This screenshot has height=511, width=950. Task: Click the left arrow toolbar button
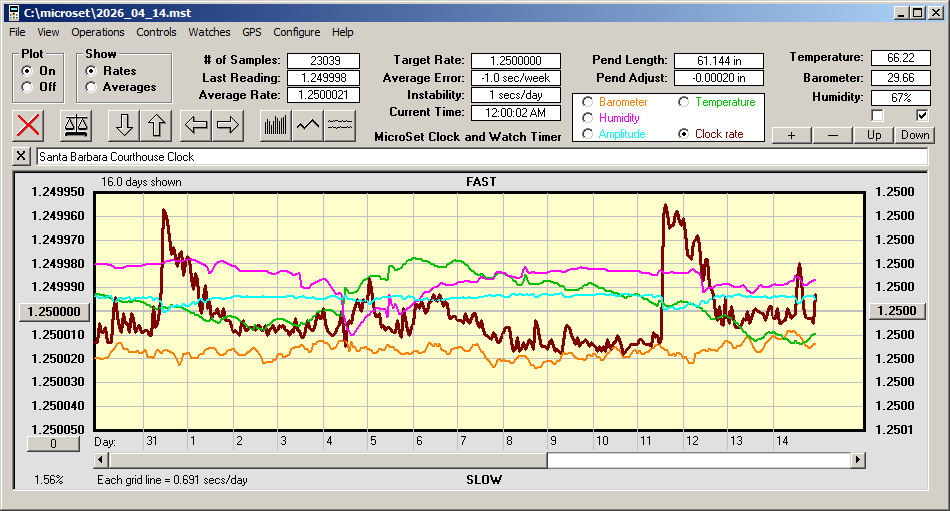coord(197,125)
